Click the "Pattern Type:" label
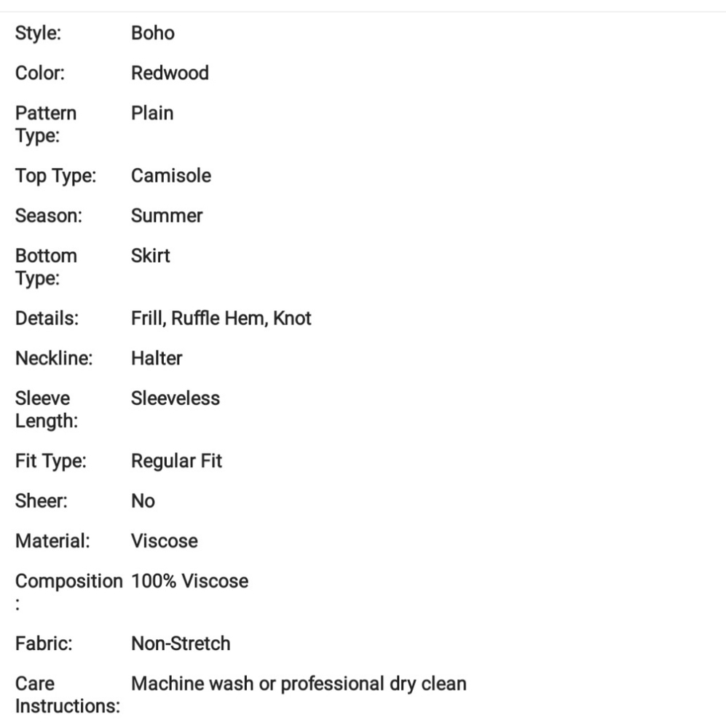Screen dimensions: 726x728 pos(46,124)
